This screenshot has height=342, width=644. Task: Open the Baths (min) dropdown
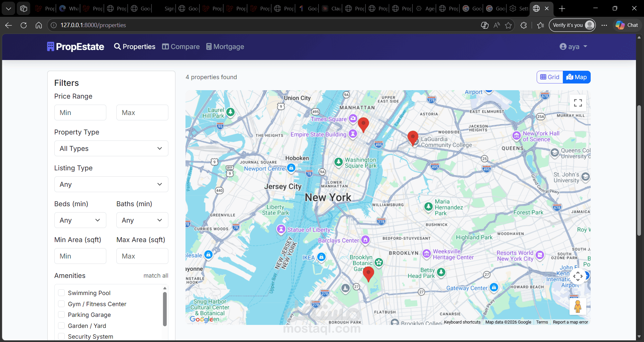tap(142, 220)
